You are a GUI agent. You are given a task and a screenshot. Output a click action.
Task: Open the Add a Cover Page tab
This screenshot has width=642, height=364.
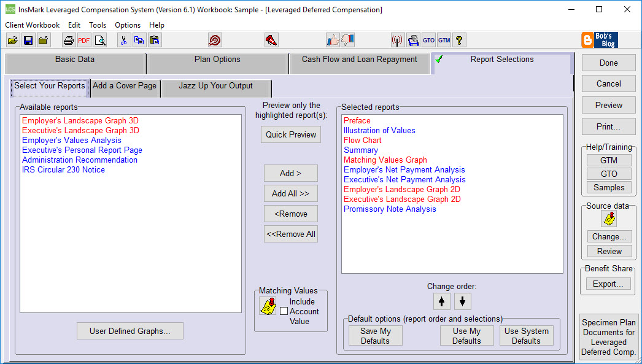[125, 87]
